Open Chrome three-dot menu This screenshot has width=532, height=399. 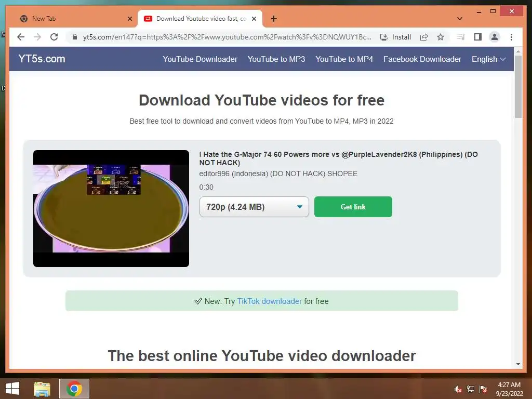(511, 37)
